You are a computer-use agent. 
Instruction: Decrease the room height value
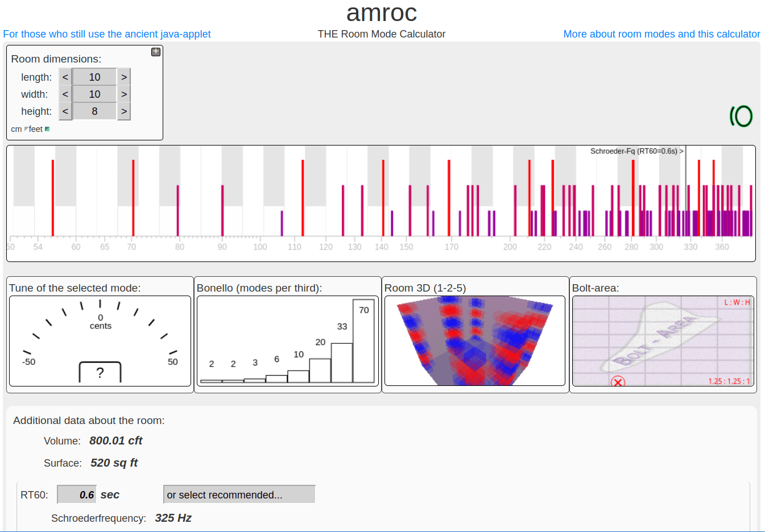pos(65,111)
